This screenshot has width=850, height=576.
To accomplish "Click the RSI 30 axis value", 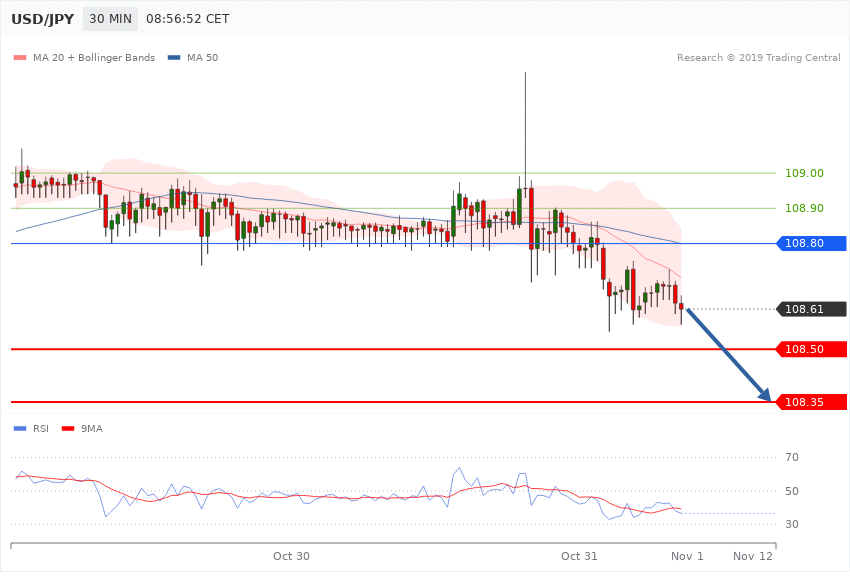I will [x=792, y=525].
